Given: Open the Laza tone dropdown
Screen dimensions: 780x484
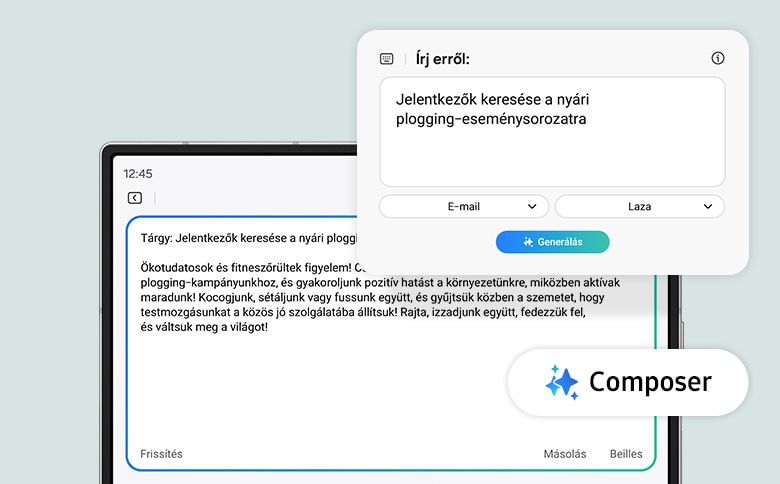Looking at the screenshot, I should point(639,206).
